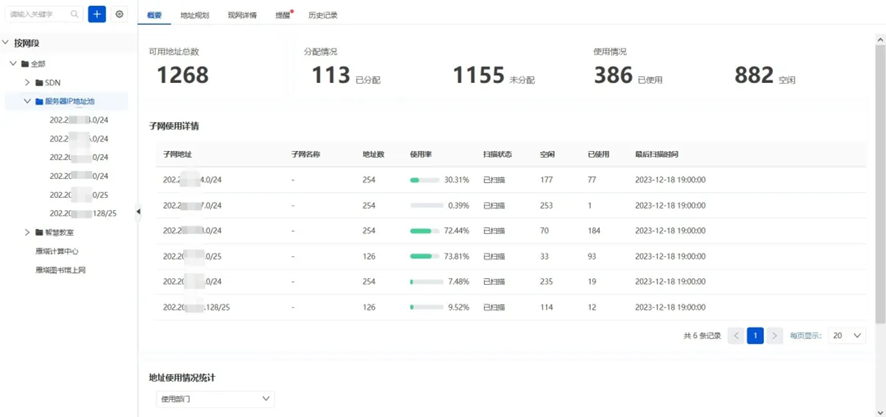Screen dimensions: 886x417
Task: Open the 使用部门 dropdown
Action: 215,399
